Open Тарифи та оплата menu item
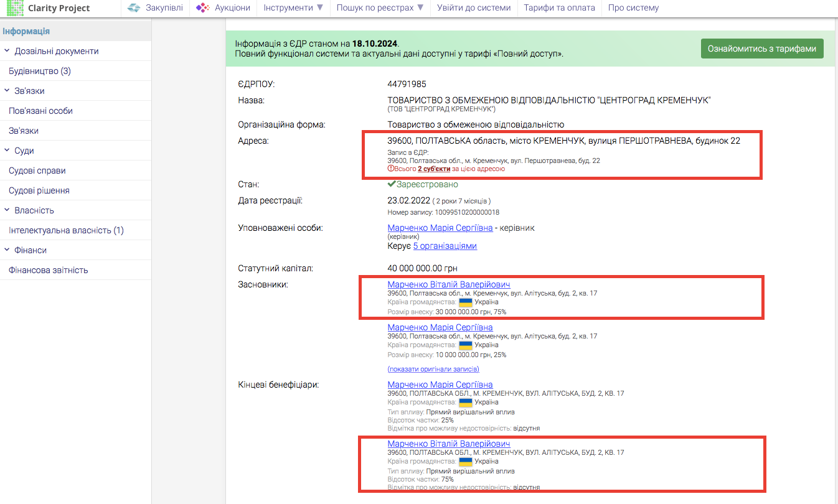The image size is (838, 504). tap(559, 8)
